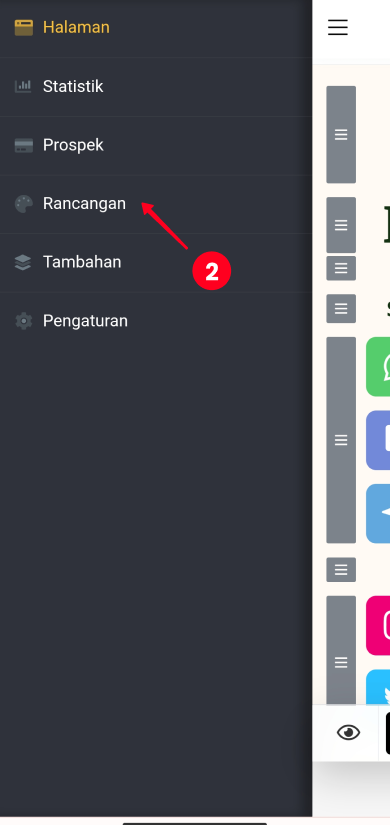390x825 pixels.
Task: Click the topmost tall gray block handle
Action: (x=341, y=135)
